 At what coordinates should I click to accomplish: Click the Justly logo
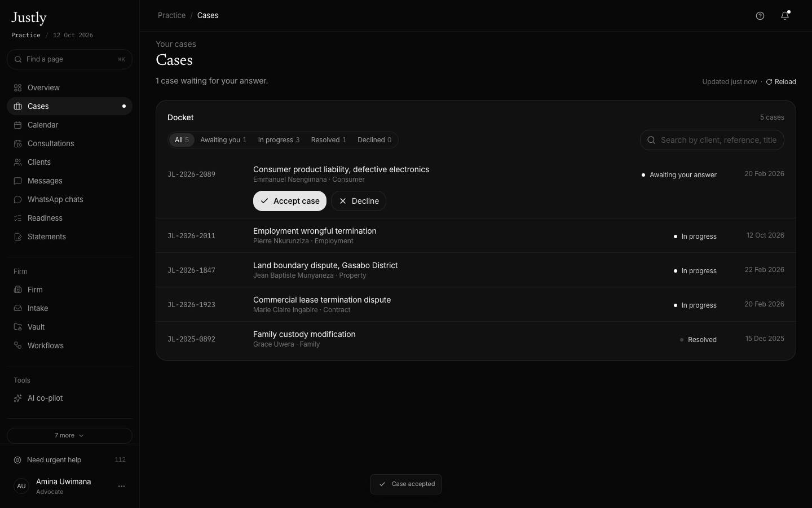[29, 17]
